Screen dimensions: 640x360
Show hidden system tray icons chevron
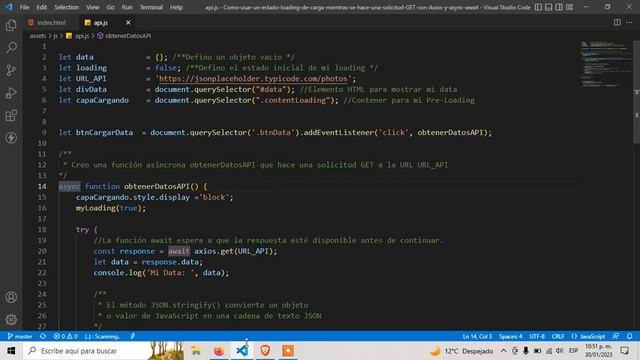click(504, 351)
